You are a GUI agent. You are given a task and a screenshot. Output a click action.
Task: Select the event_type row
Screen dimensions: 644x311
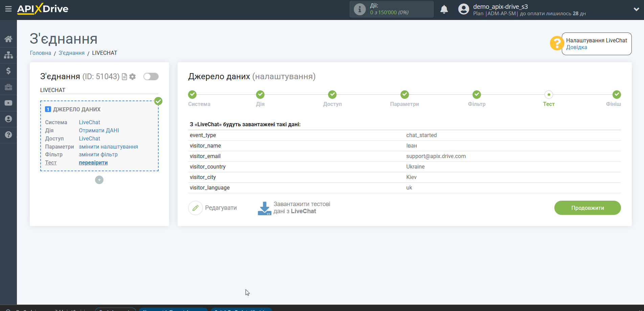point(405,135)
